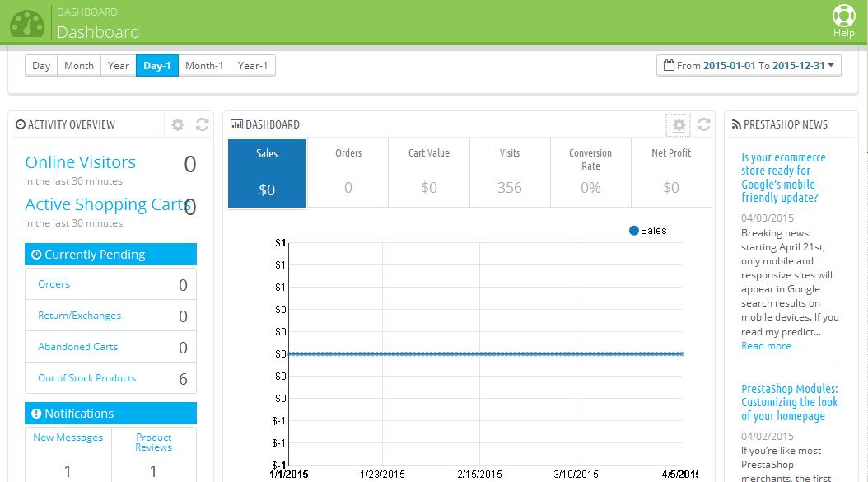Open Return/Exchanges link
This screenshot has height=482, width=868.
point(79,316)
